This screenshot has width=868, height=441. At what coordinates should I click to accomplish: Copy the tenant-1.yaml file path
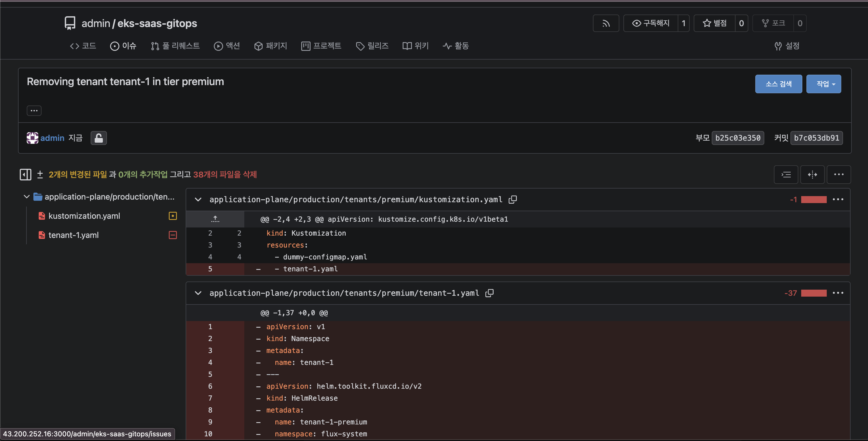[489, 293]
